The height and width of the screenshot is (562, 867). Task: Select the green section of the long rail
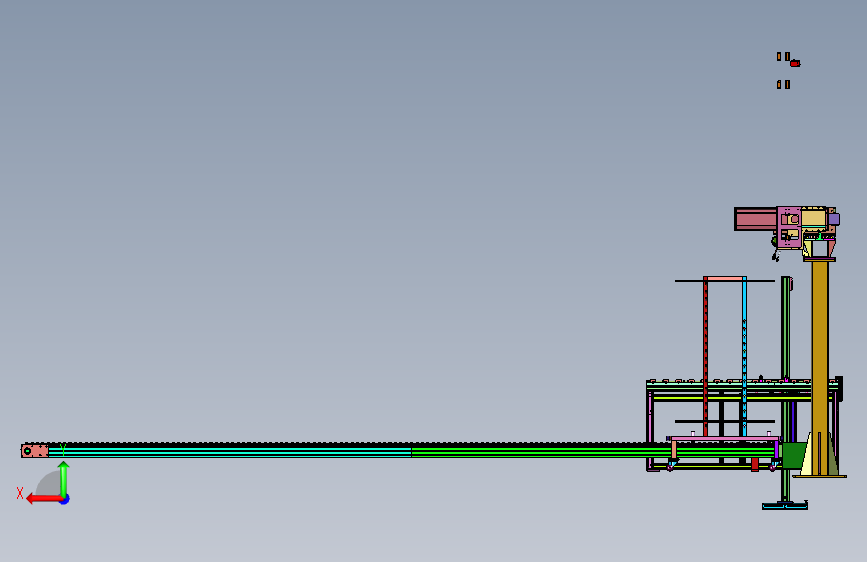[592, 452]
